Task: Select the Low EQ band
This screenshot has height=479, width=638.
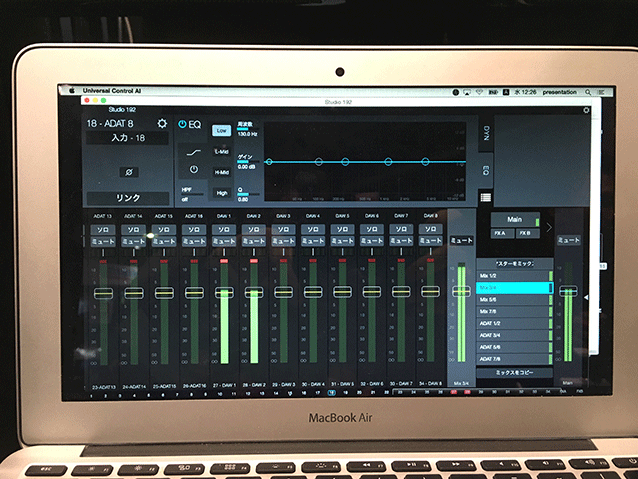Action: coord(221,130)
